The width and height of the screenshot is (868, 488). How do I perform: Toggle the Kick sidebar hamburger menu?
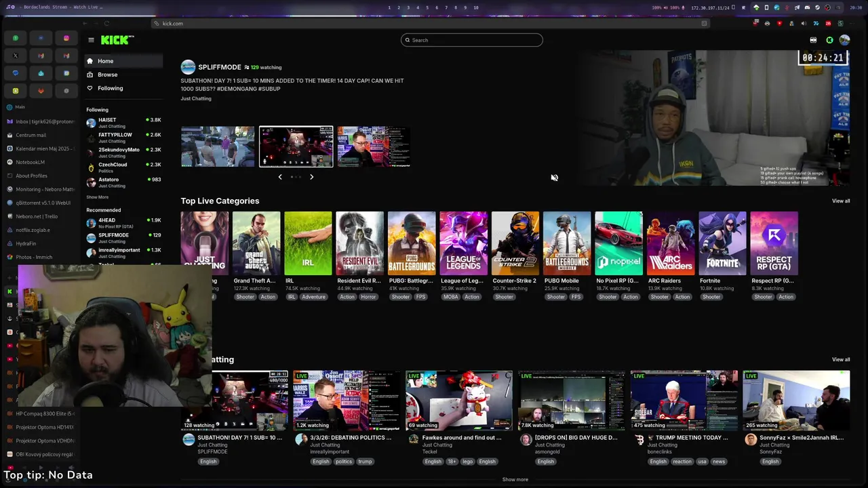[91, 40]
